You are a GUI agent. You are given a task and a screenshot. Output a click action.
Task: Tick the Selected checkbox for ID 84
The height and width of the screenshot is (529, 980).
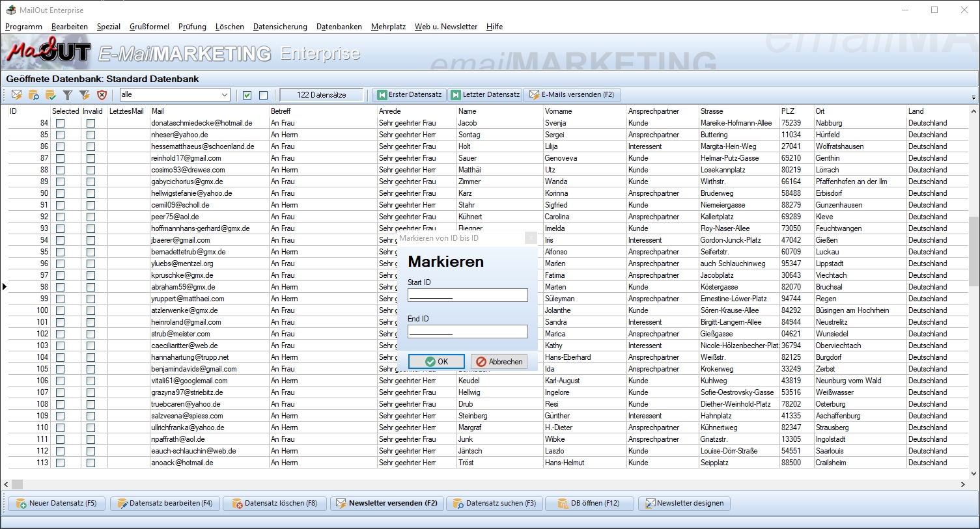61,123
